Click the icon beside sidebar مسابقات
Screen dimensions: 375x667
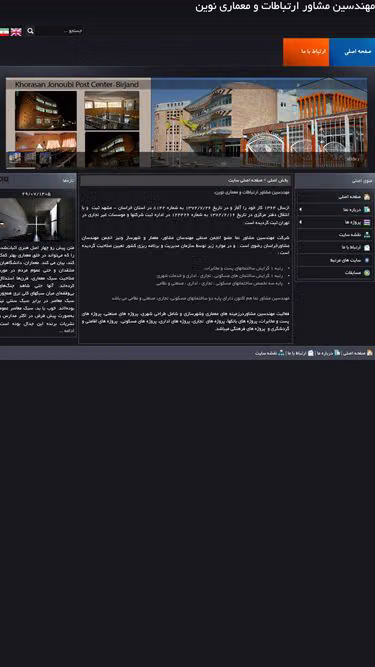click(367, 273)
